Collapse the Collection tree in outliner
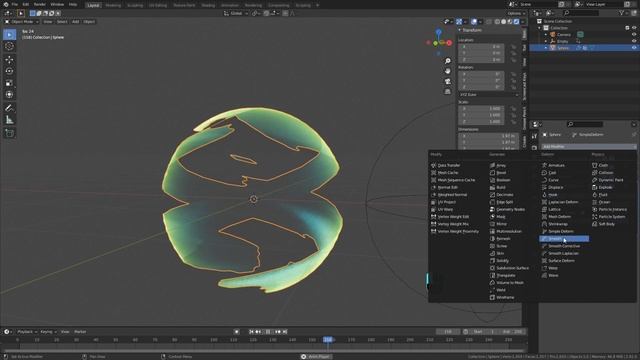640x360 pixels. tap(539, 28)
